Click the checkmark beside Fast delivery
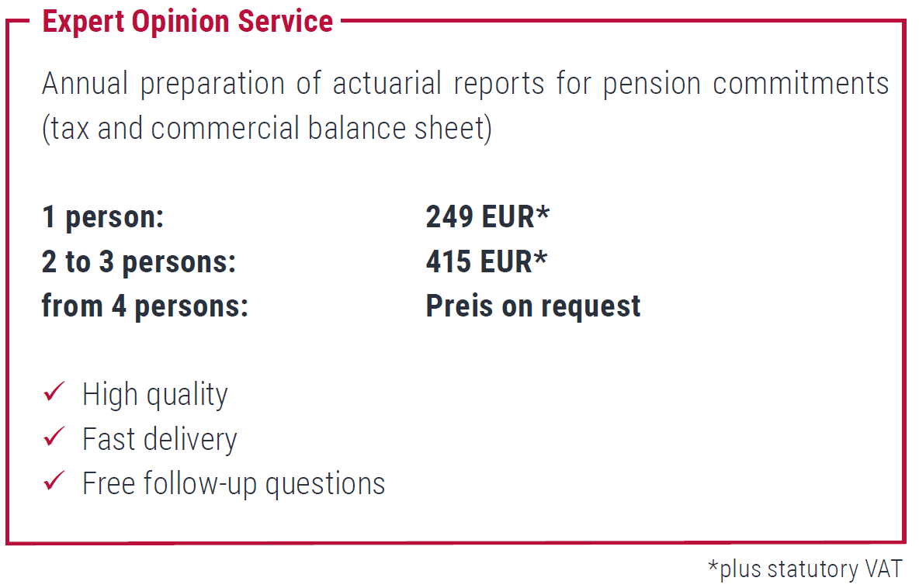This screenshot has width=919, height=588. tap(54, 438)
